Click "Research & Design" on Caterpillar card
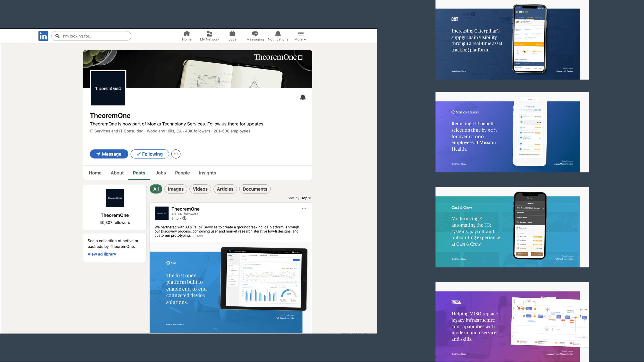Image resolution: width=644 pixels, height=362 pixels. point(565,71)
